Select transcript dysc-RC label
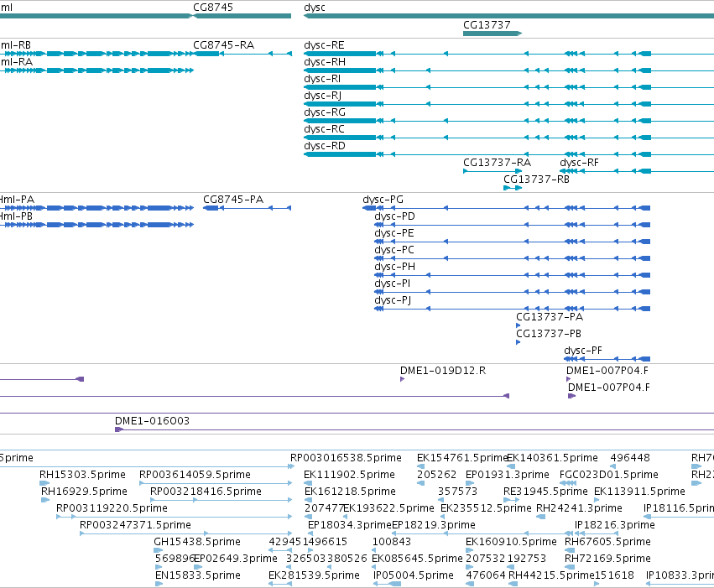714x588 pixels. pyautogui.click(x=324, y=129)
